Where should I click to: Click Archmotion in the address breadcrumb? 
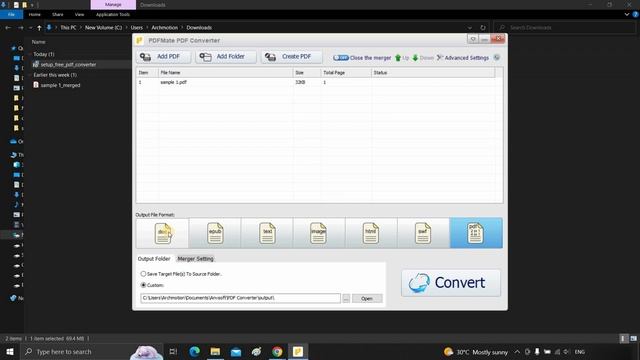(x=164, y=28)
